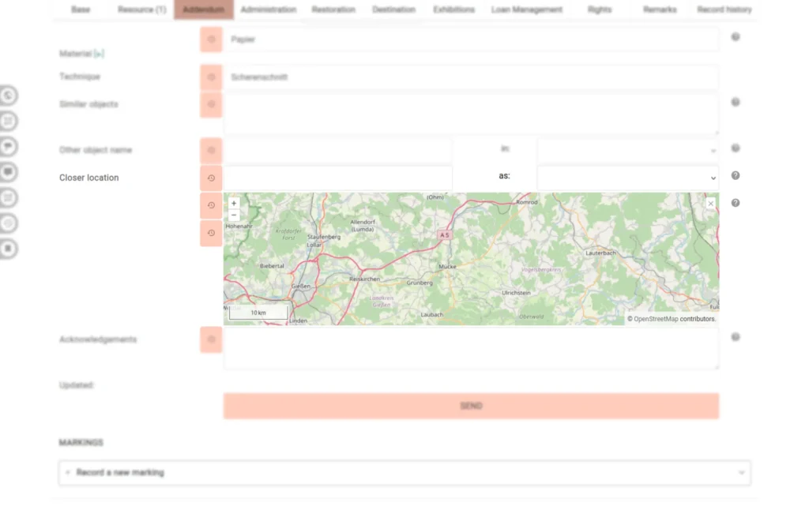Expand the 'Record a new marking' dropdown
Viewport: 809px width, 532px height.
coord(404,473)
